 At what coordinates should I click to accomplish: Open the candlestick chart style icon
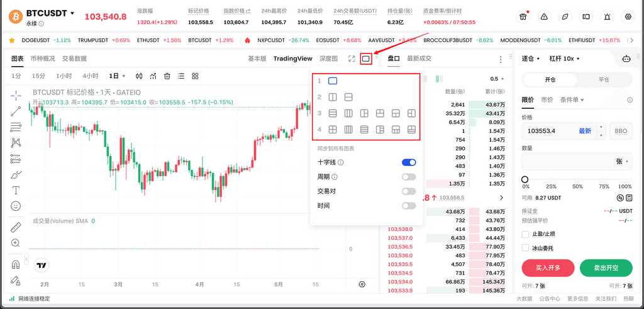[x=138, y=76]
